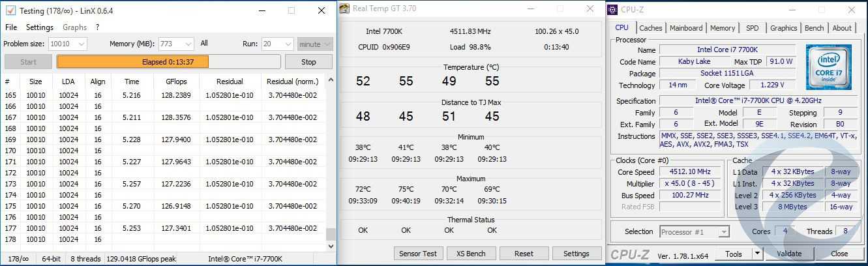Click the CPU-Z icon in title bar

[x=612, y=9]
